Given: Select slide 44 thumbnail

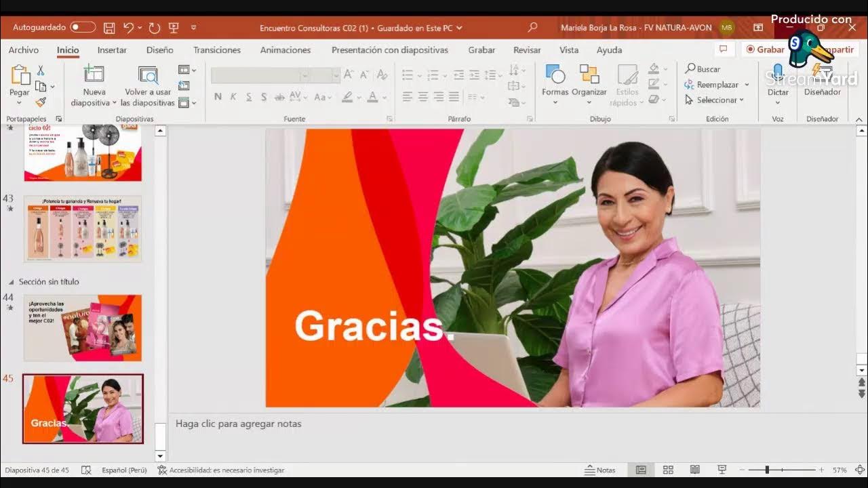Looking at the screenshot, I should pyautogui.click(x=83, y=327).
